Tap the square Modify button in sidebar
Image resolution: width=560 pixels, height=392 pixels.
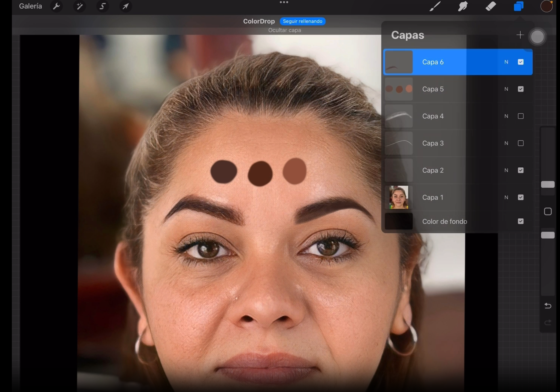[x=548, y=211]
